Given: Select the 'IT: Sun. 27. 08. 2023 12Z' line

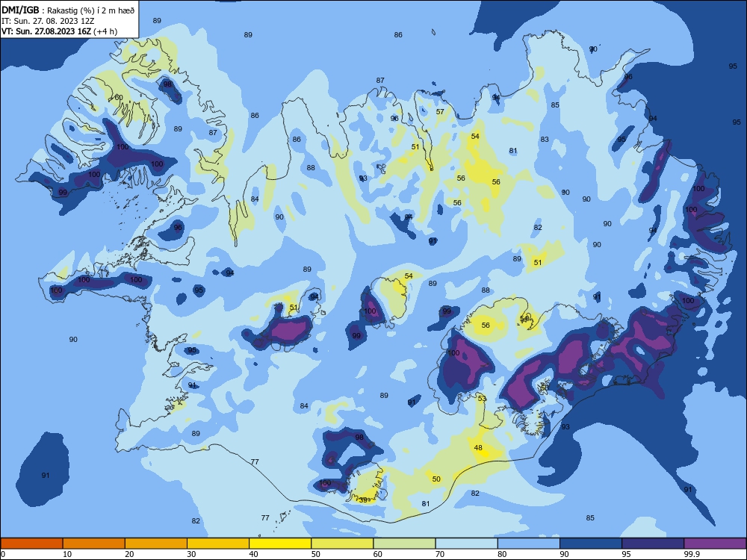Looking at the screenshot, I should [48, 21].
